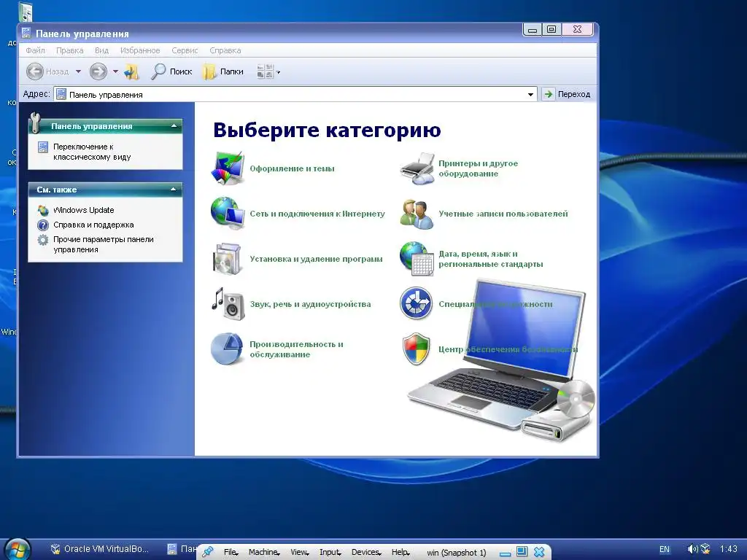Image resolution: width=747 pixels, height=560 pixels.
Task: Click the VirtualBox pin icon in mini toolbar
Action: tap(208, 552)
